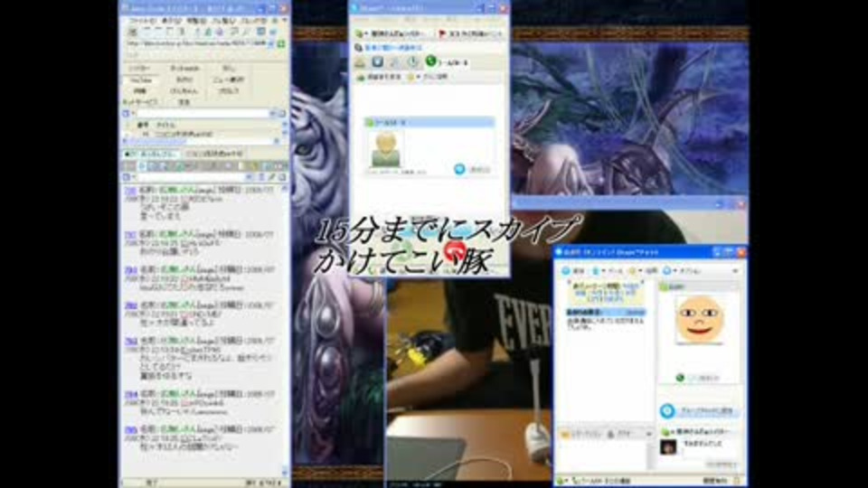Open the status dropdown at chat window bottom-left

563,481
